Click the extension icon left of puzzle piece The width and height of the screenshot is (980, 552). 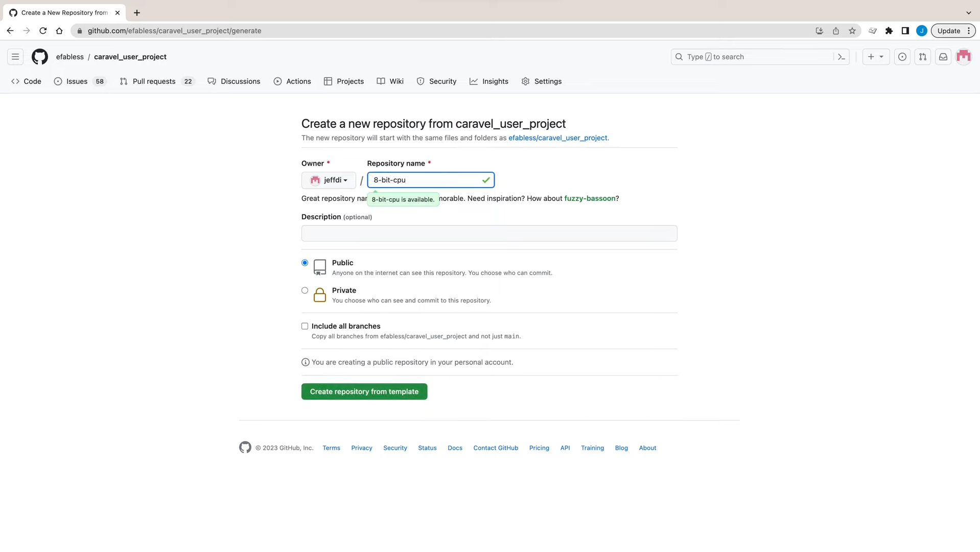tap(872, 31)
